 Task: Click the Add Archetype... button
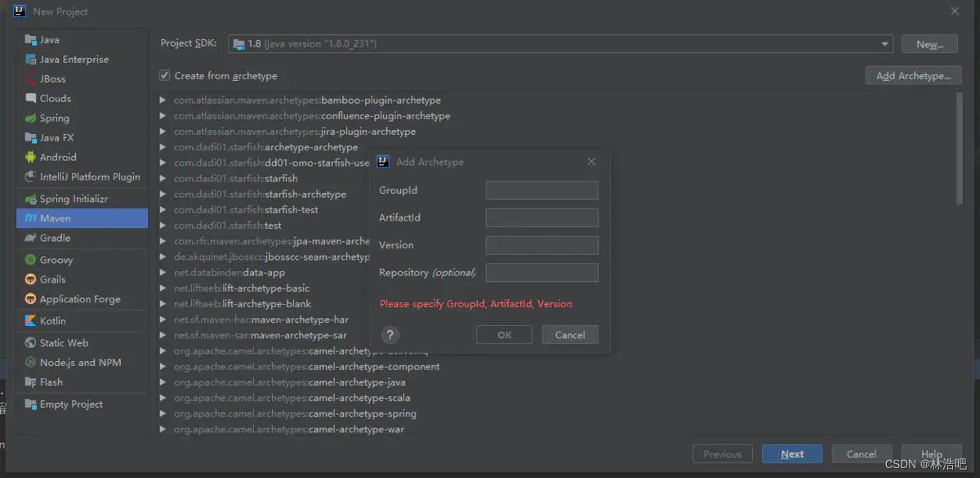[x=913, y=75]
